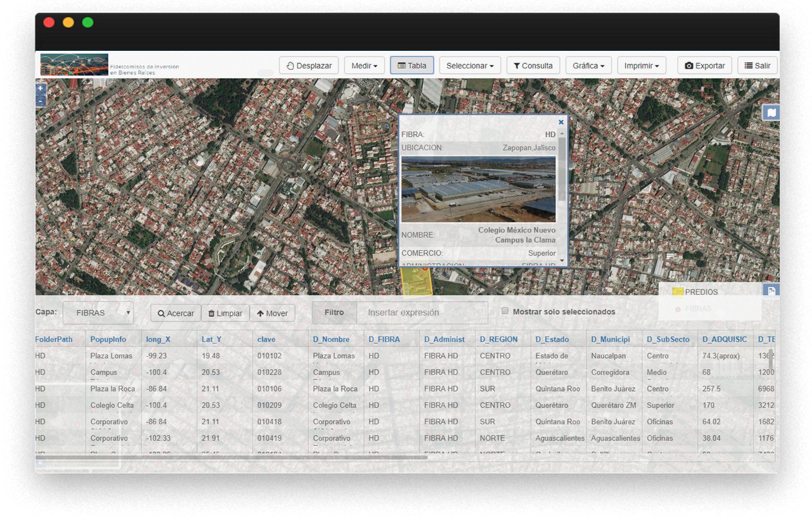The height and width of the screenshot is (524, 812).
Task: Expand the Seleccionar dropdown
Action: (x=470, y=66)
